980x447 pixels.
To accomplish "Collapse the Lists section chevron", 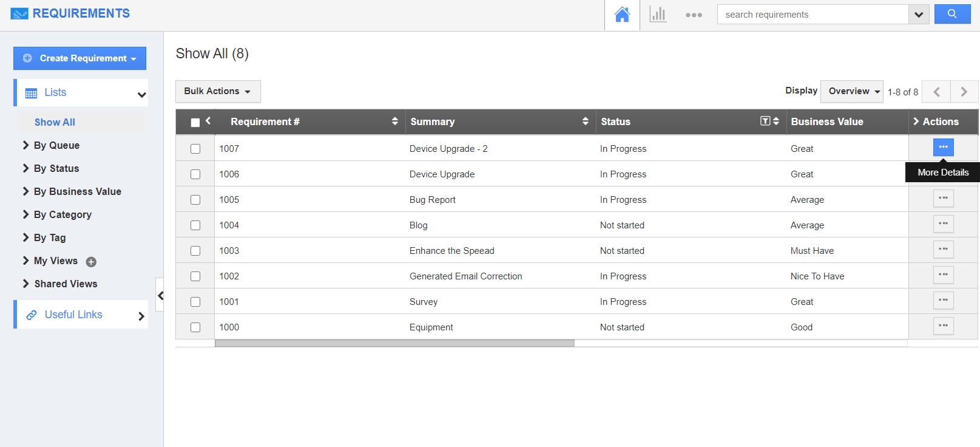I will tap(141, 94).
